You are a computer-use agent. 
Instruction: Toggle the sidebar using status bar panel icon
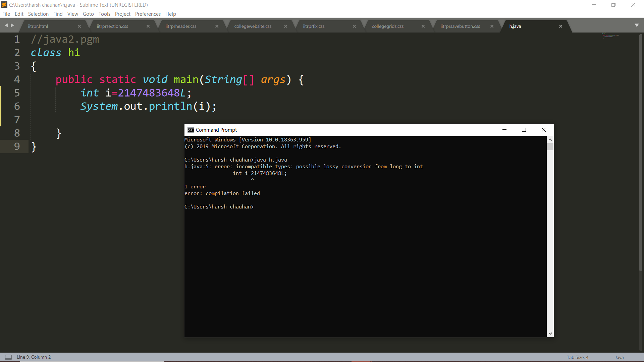8,357
